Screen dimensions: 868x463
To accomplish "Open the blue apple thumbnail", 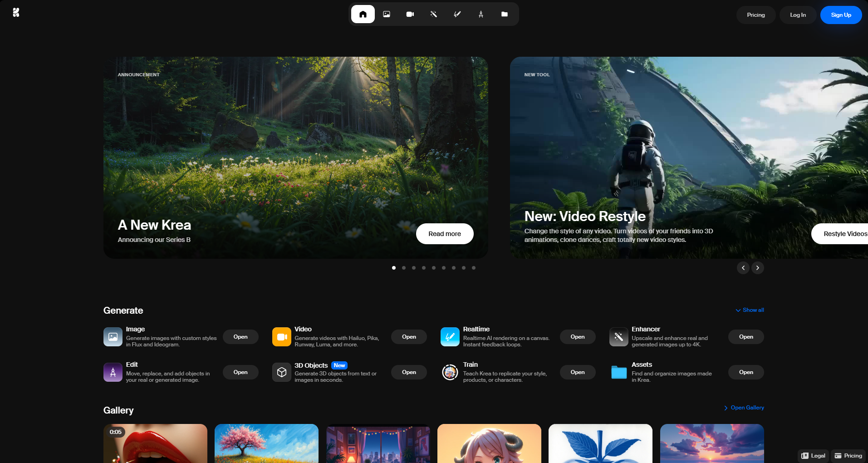I will point(600,443).
